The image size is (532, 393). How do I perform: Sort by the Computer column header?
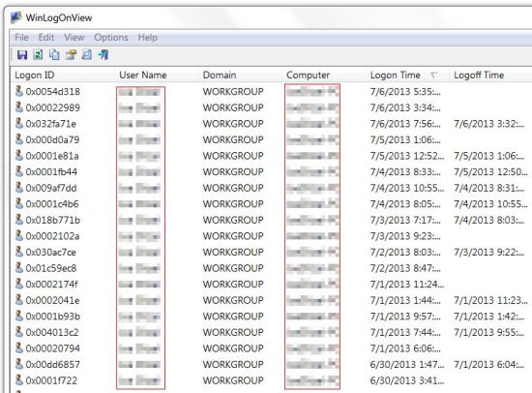(x=324, y=76)
